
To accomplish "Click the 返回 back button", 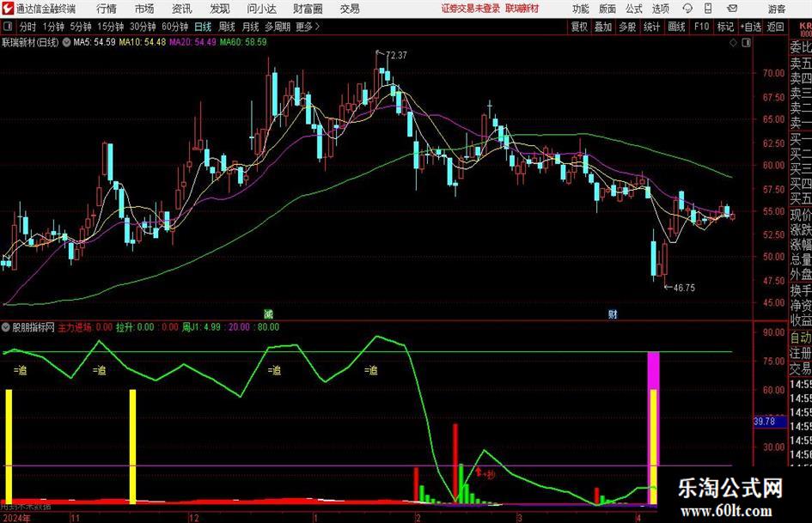I will 776,27.
